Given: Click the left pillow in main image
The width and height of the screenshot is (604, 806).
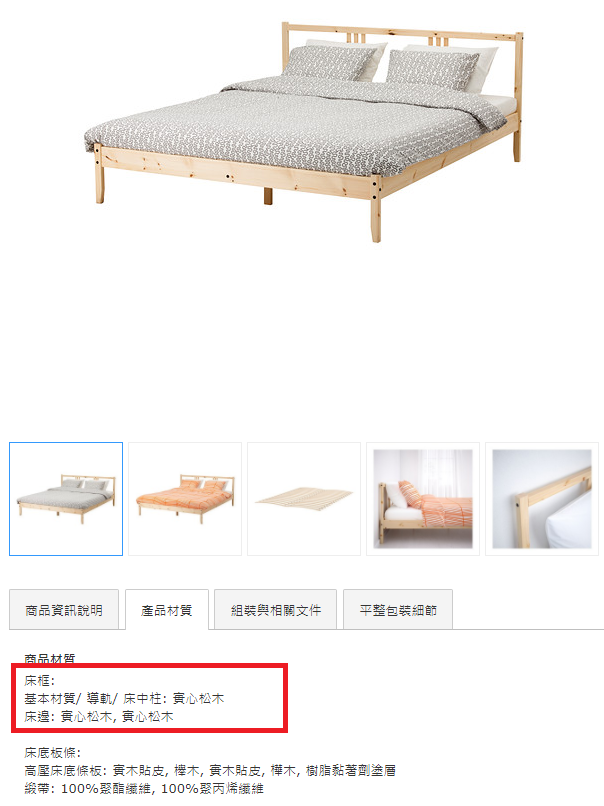Looking at the screenshot, I should point(332,63).
